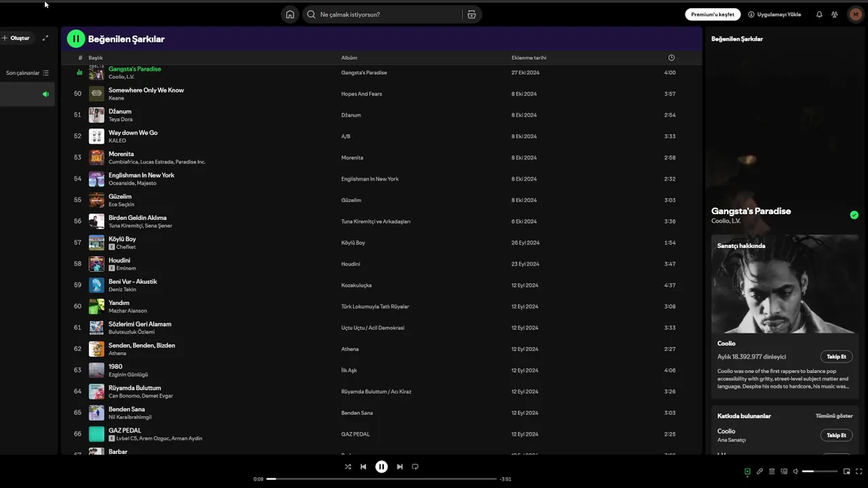868x488 pixels.
Task: Expand the library with arrows icon
Action: tap(45, 38)
